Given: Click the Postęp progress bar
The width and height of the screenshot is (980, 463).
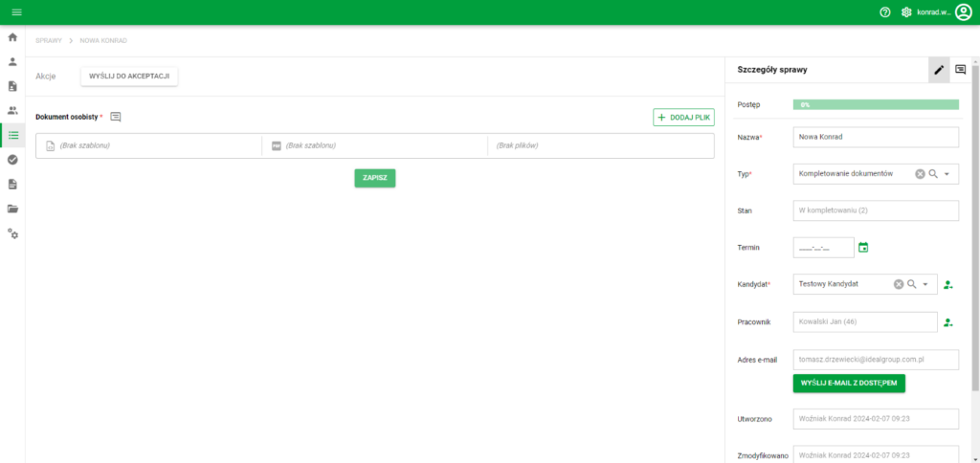Looking at the screenshot, I should [876, 105].
